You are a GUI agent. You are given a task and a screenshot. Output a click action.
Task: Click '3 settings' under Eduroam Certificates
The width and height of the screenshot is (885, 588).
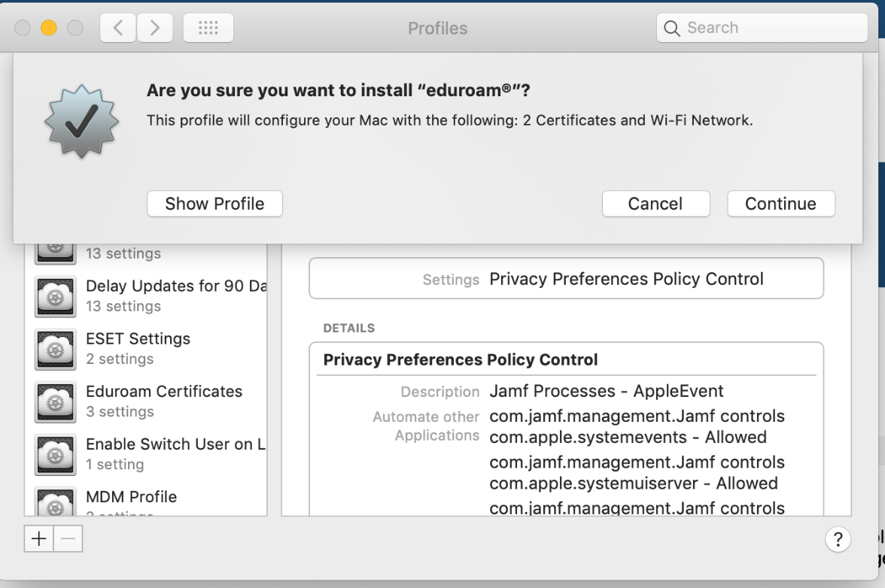[120, 412]
